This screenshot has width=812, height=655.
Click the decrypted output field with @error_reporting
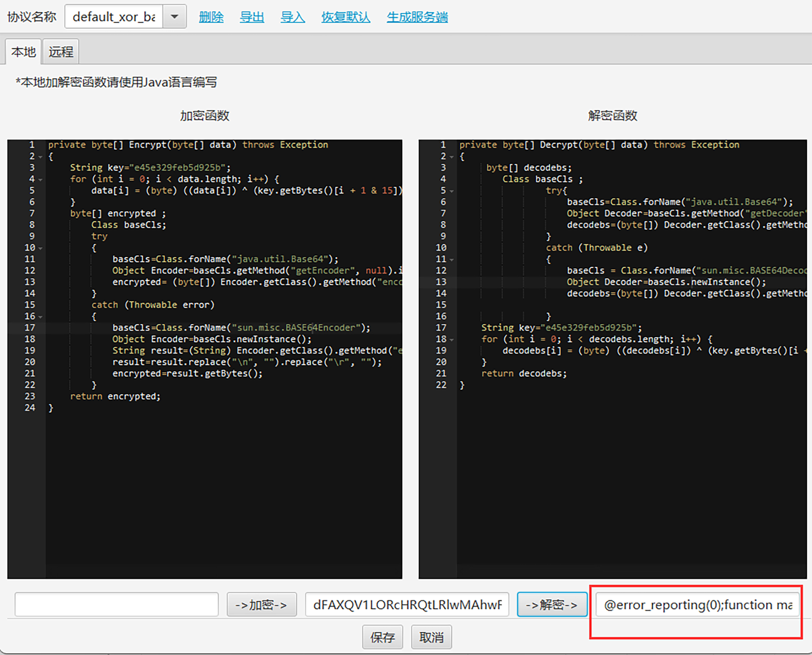coord(697,605)
